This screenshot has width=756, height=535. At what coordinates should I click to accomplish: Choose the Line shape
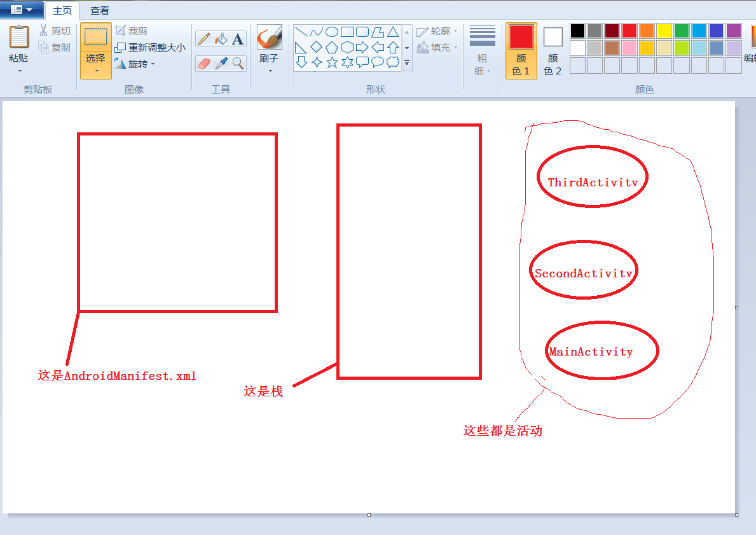[x=301, y=32]
